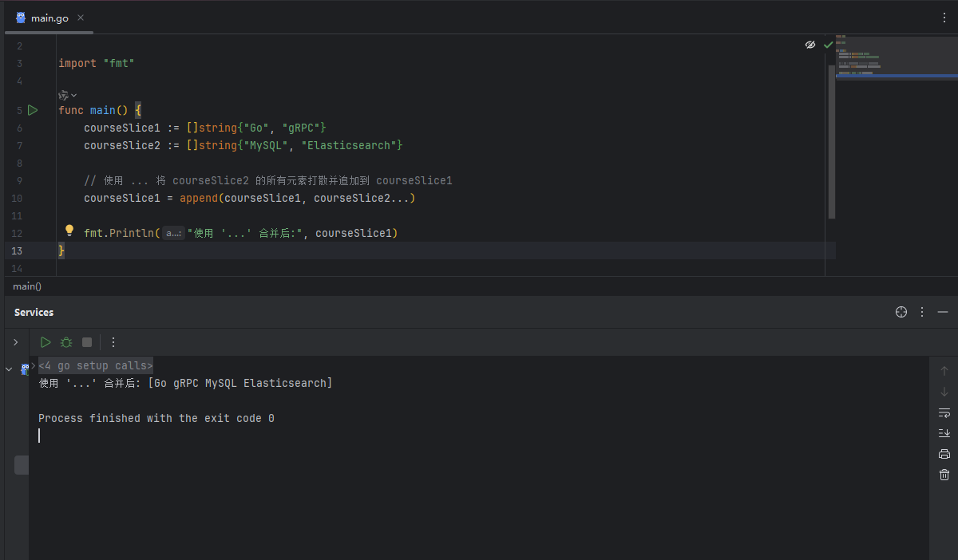Rerun the program in Services toolbar
958x560 pixels.
pyautogui.click(x=46, y=342)
